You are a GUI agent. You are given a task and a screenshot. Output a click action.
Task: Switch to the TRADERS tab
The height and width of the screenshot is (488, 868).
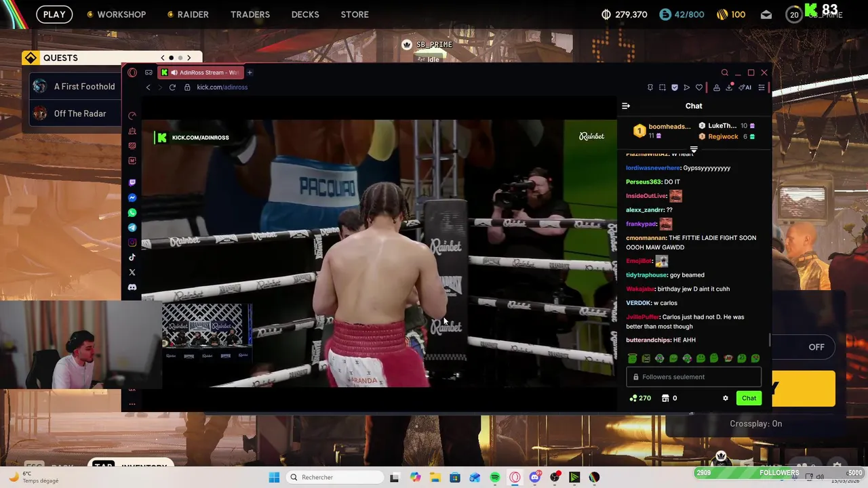(250, 14)
